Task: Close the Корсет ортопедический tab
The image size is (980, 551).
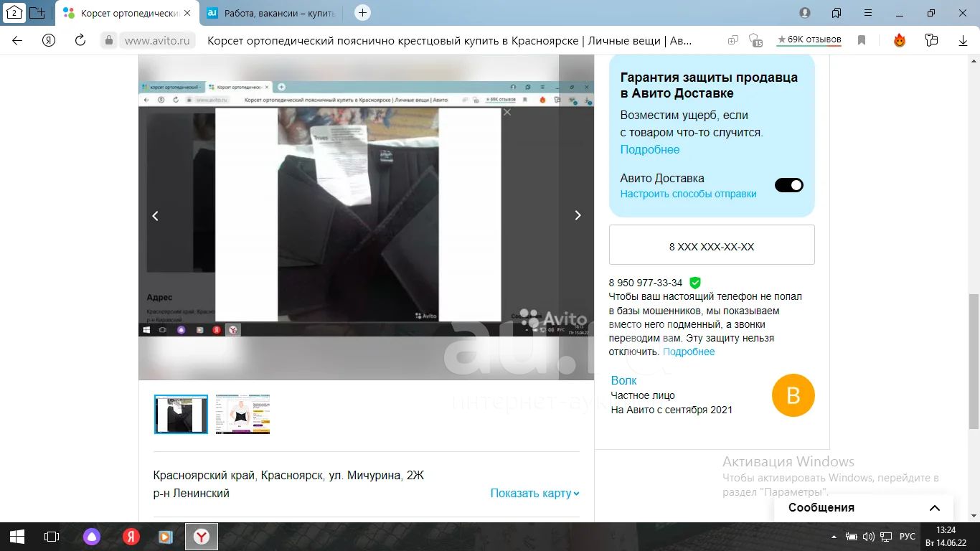Action: (x=188, y=13)
